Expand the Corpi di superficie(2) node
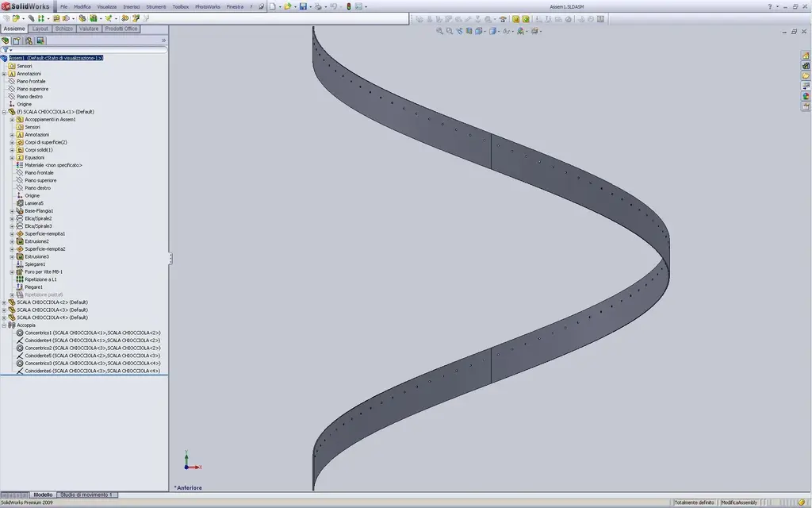Screen dimensions: 812x508 tap(12, 142)
